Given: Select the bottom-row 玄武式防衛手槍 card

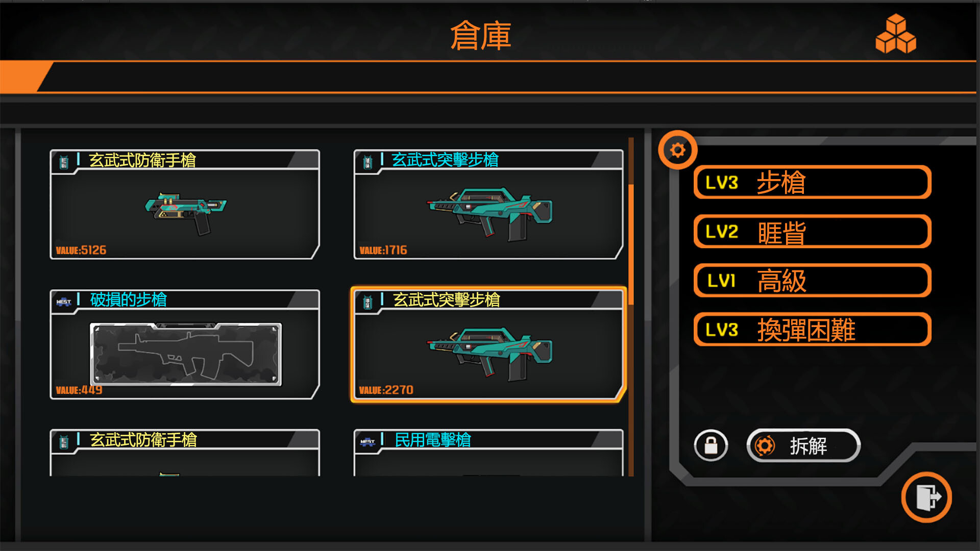Looking at the screenshot, I should point(185,453).
